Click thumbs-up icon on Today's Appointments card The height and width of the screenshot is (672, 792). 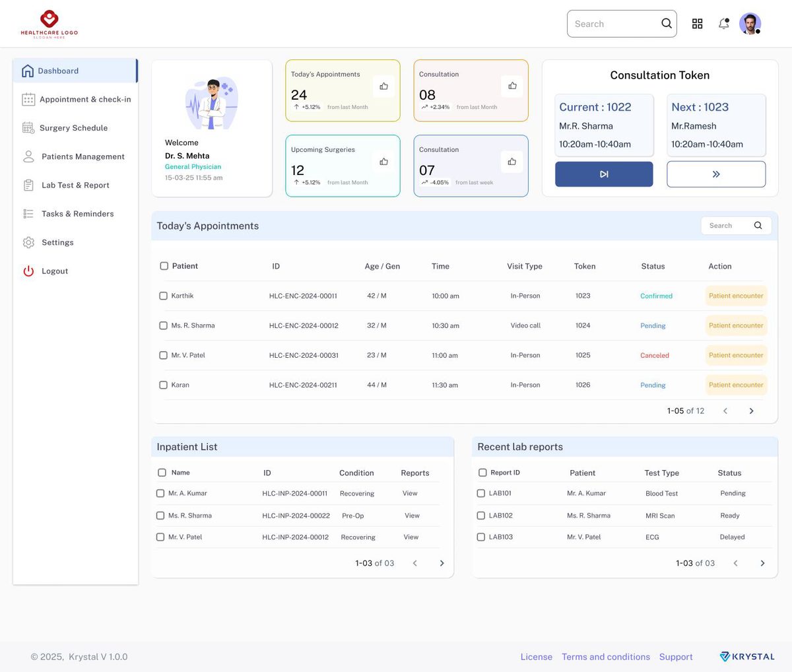click(x=383, y=86)
